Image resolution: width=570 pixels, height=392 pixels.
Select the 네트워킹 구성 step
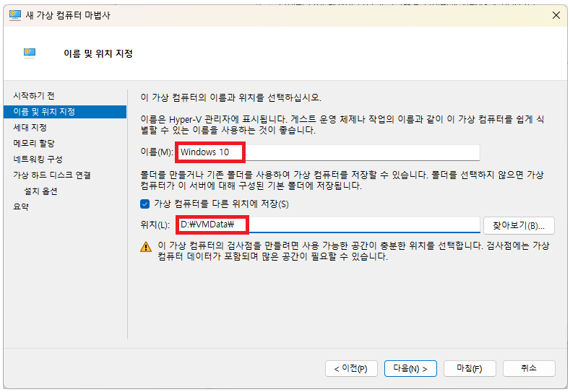[x=38, y=159]
